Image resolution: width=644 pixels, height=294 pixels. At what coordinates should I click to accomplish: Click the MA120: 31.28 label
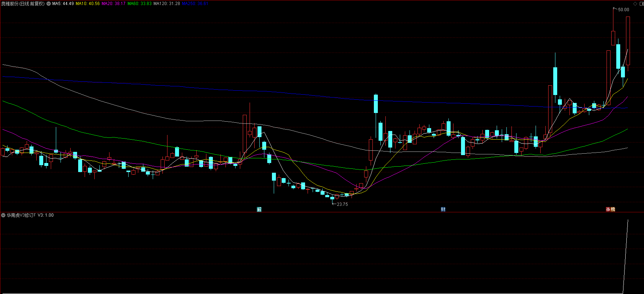(167, 4)
